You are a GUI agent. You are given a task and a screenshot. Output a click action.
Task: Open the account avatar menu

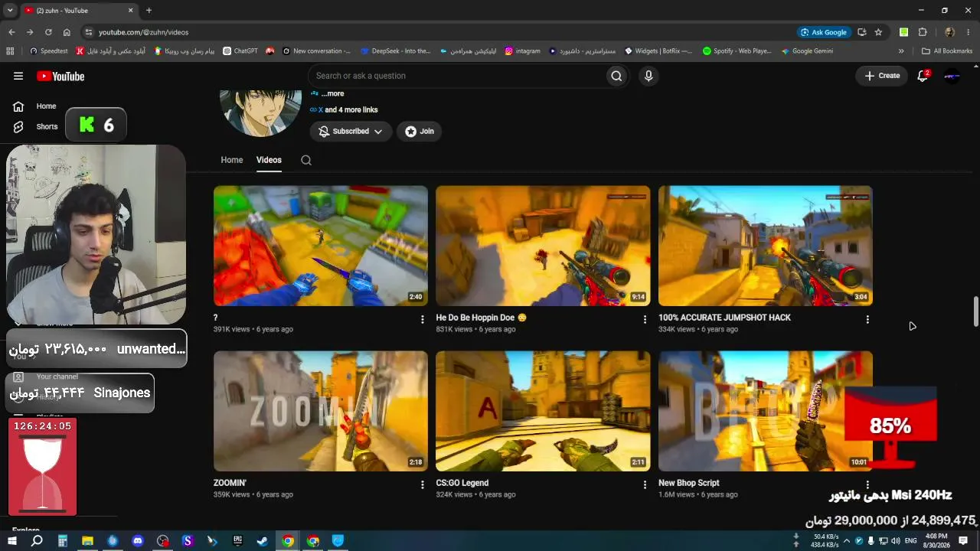[952, 76]
